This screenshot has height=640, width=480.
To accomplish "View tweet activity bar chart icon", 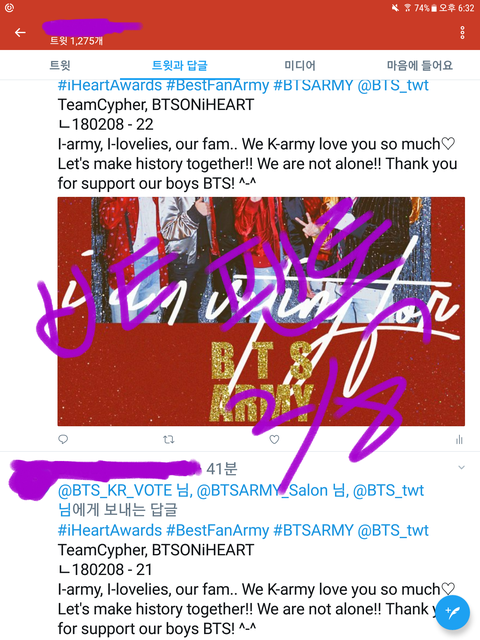I will (x=460, y=439).
